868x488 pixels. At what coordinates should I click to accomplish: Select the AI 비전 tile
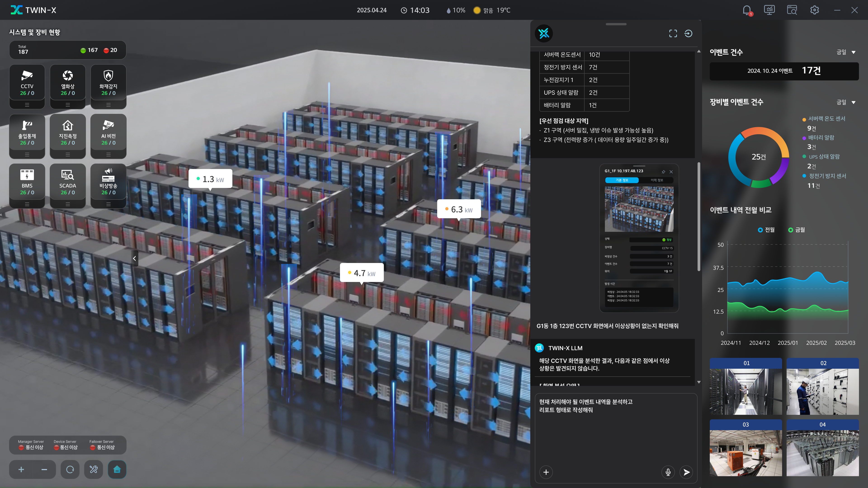pyautogui.click(x=108, y=132)
